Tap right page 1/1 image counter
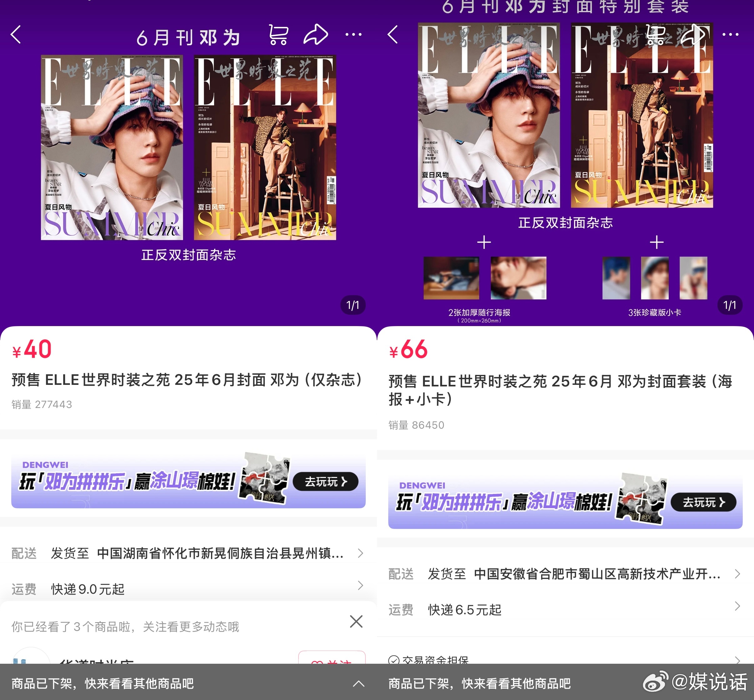 point(730,305)
